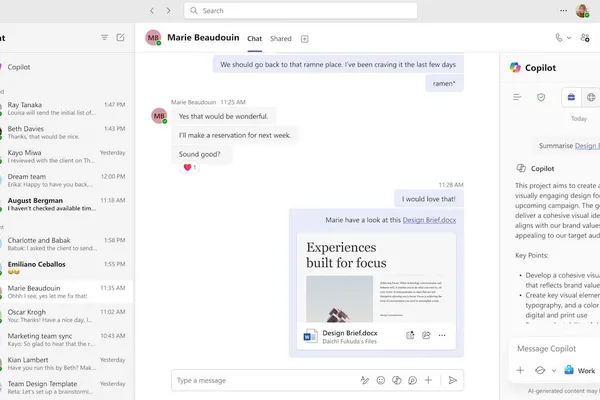Click the heart reaction under Sound good?
600x400 pixels.
(x=189, y=167)
